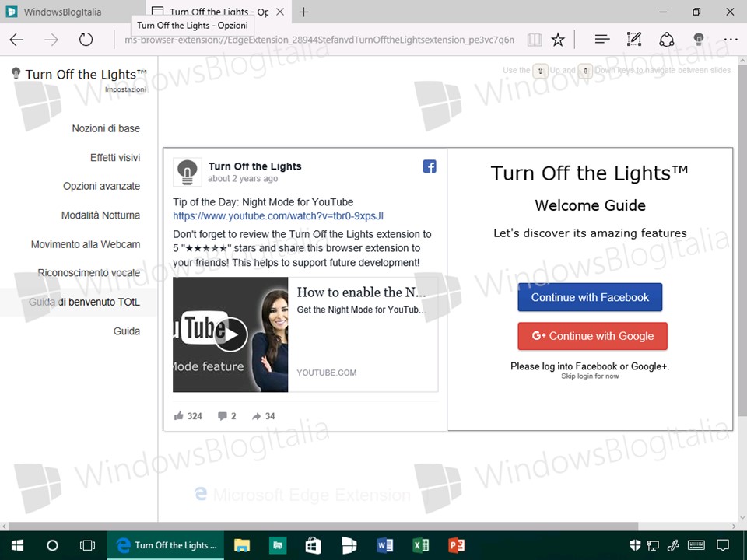
Task: Open the Windows Start menu
Action: click(17, 545)
